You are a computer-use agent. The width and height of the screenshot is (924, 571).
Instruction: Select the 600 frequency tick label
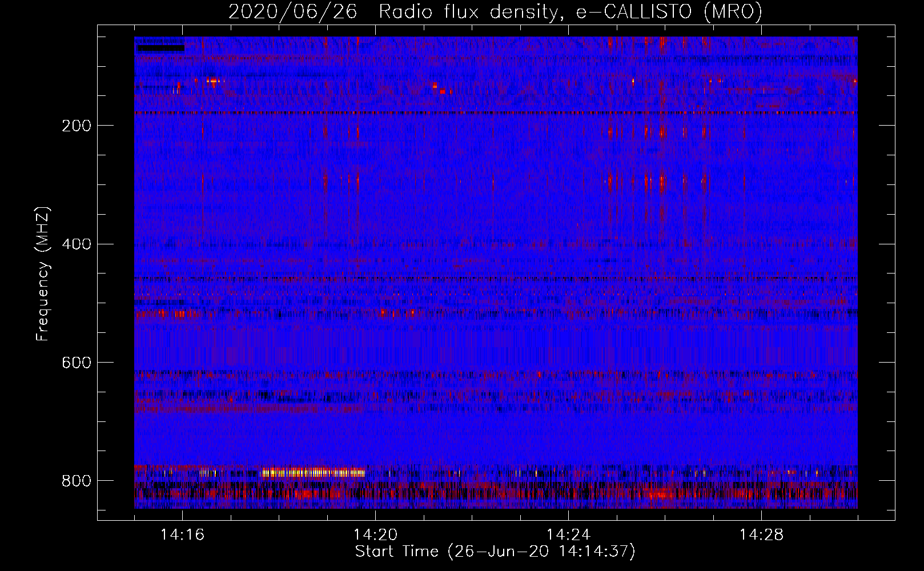tap(76, 363)
